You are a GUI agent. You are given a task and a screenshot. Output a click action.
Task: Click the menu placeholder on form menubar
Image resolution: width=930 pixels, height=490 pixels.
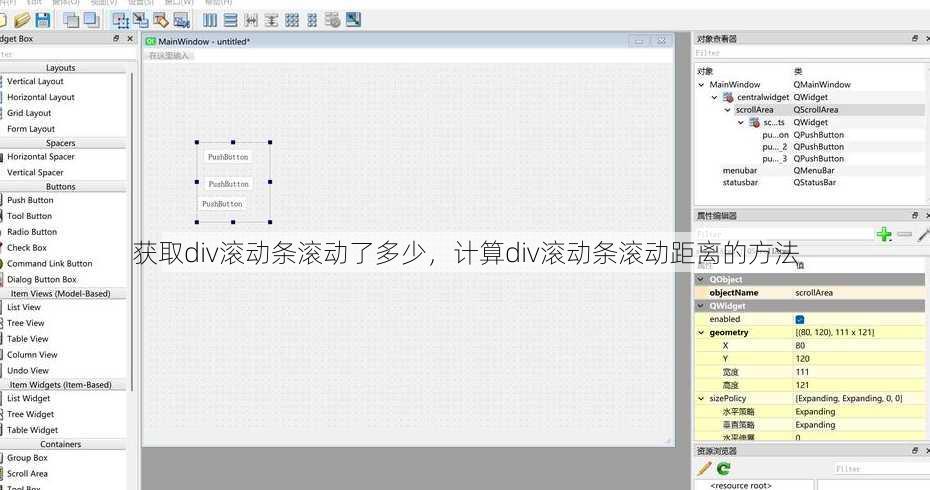click(168, 56)
